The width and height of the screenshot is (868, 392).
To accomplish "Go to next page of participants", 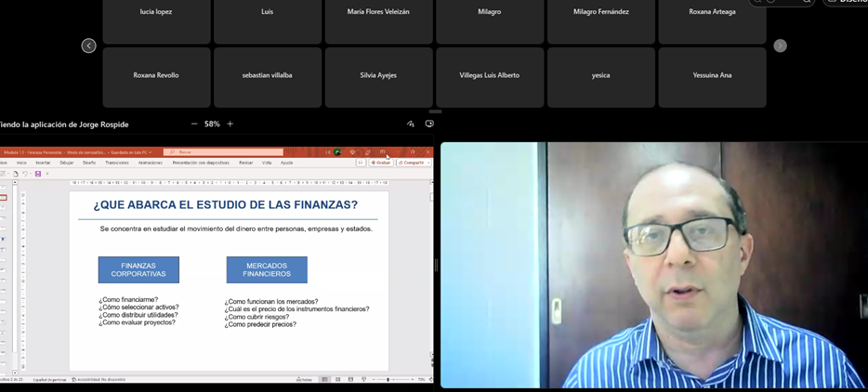I will 780,46.
